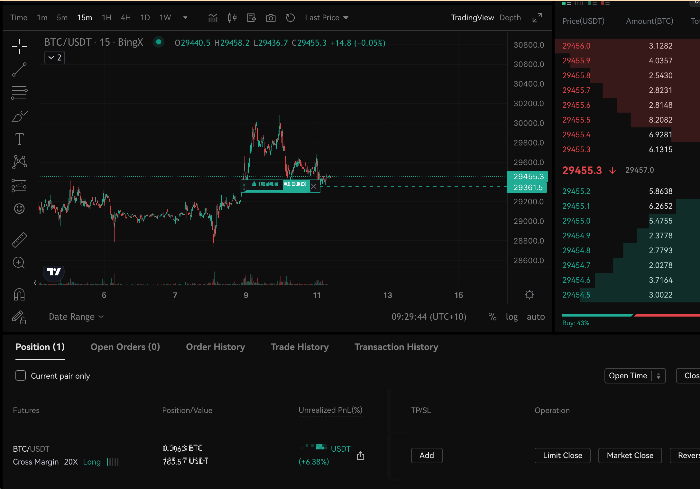Switch to the 4H timeframe
The width and height of the screenshot is (700, 489).
coord(125,18)
